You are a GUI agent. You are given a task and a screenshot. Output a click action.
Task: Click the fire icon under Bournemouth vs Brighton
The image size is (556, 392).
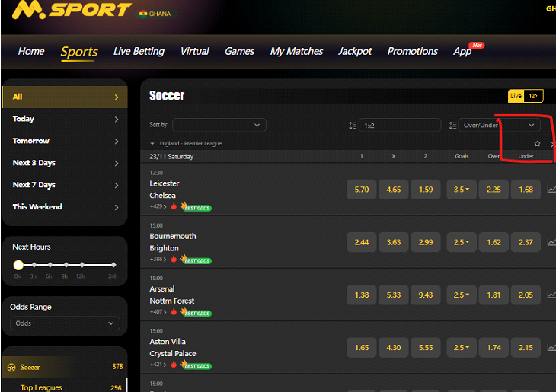click(173, 260)
